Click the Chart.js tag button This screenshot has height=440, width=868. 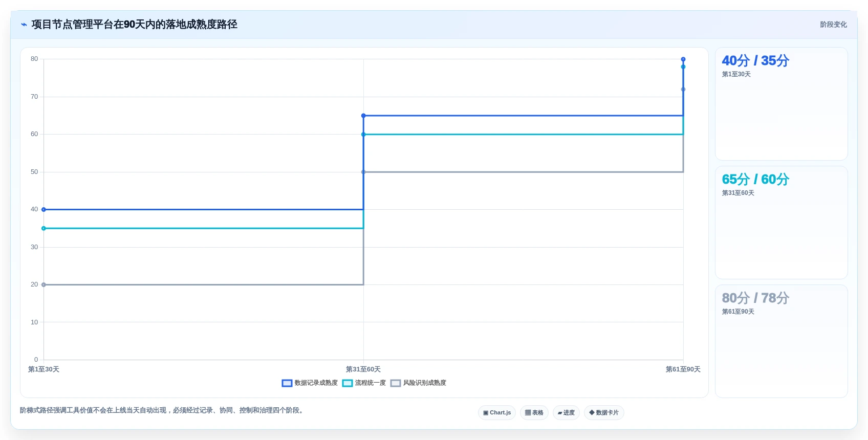pos(497,413)
